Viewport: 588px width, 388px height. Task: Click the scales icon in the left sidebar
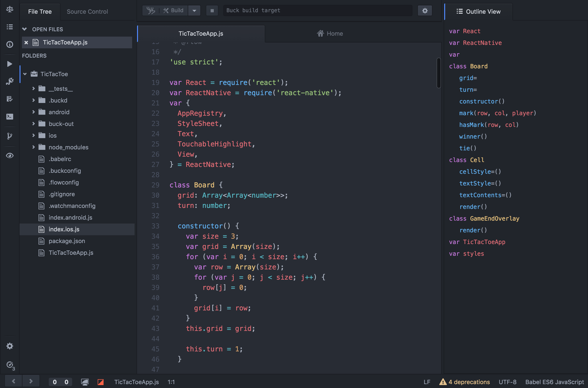(10, 10)
